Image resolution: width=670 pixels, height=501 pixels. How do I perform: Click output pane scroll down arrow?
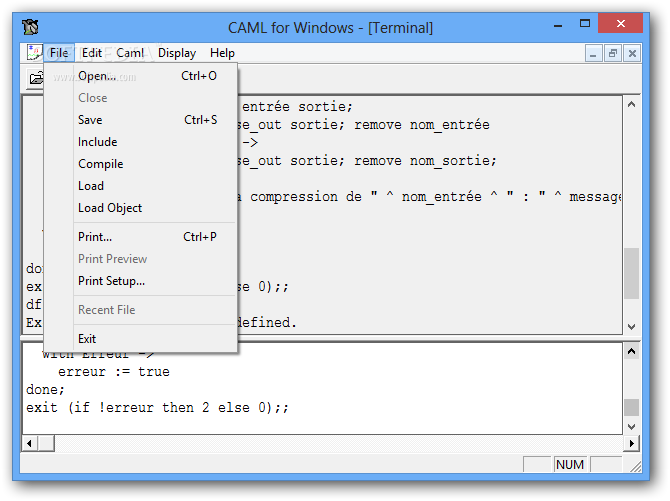point(632,327)
